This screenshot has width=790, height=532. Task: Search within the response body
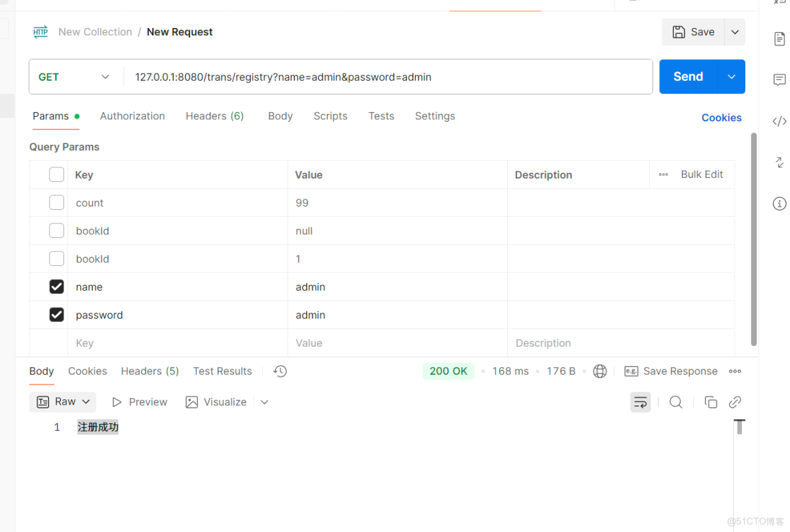676,402
